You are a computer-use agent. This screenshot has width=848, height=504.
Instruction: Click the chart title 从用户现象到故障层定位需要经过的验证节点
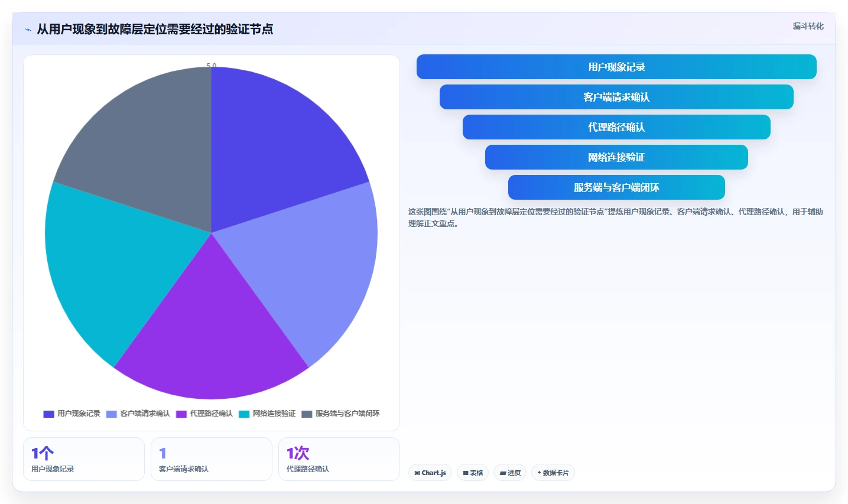(155, 29)
